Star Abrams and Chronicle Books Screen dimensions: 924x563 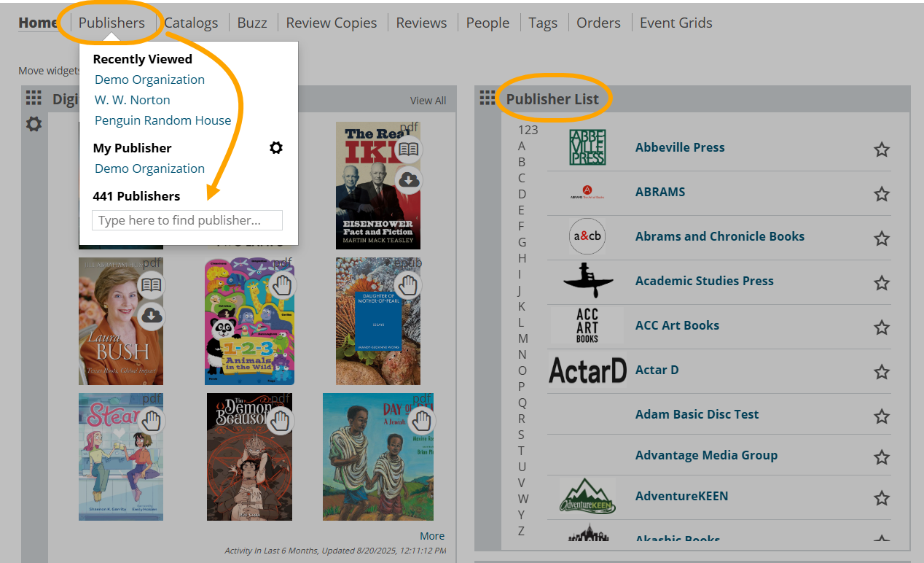[882, 238]
